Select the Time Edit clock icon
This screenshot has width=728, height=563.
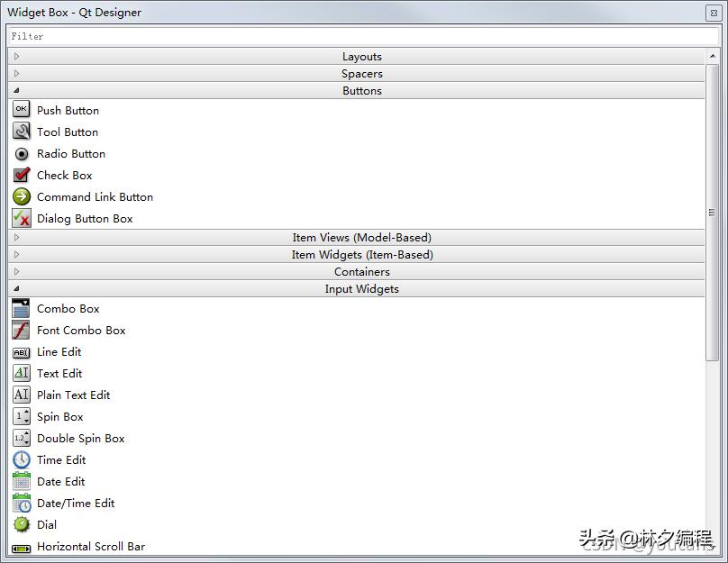tap(22, 459)
